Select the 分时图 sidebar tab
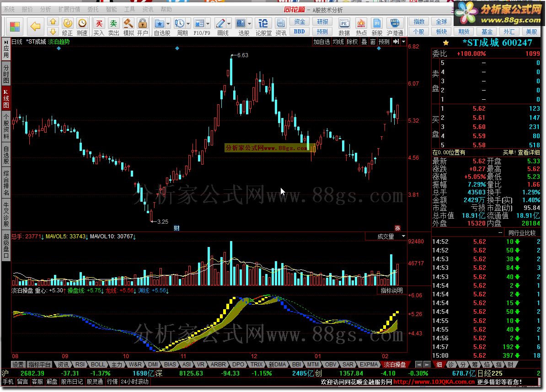The height and width of the screenshot is (392, 546). click(x=6, y=74)
